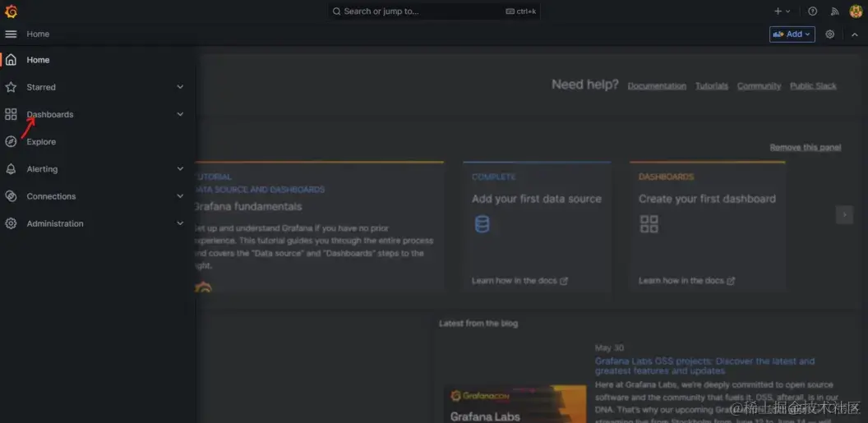The width and height of the screenshot is (868, 423).
Task: Open Explore from the sidebar menu
Action: (x=41, y=142)
